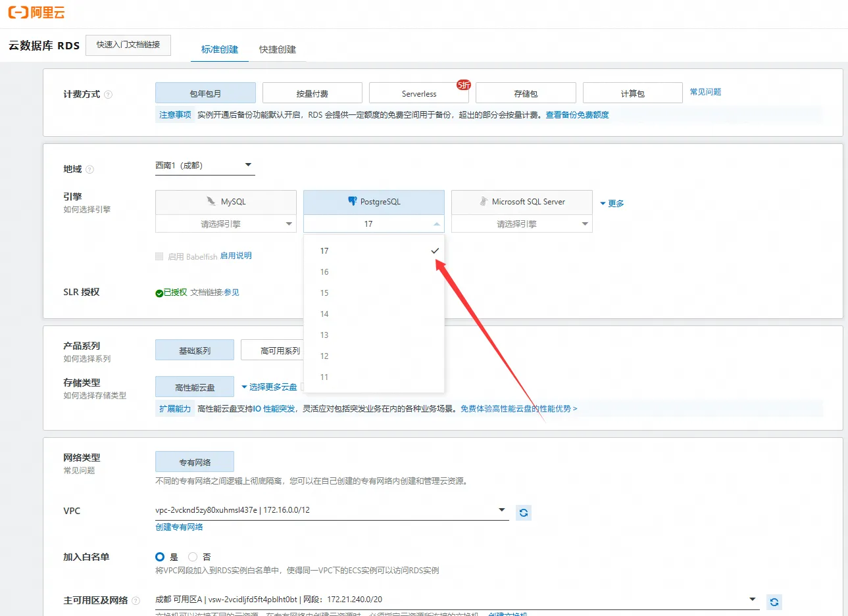Click the Alibaba Cloud logo

(37, 12)
